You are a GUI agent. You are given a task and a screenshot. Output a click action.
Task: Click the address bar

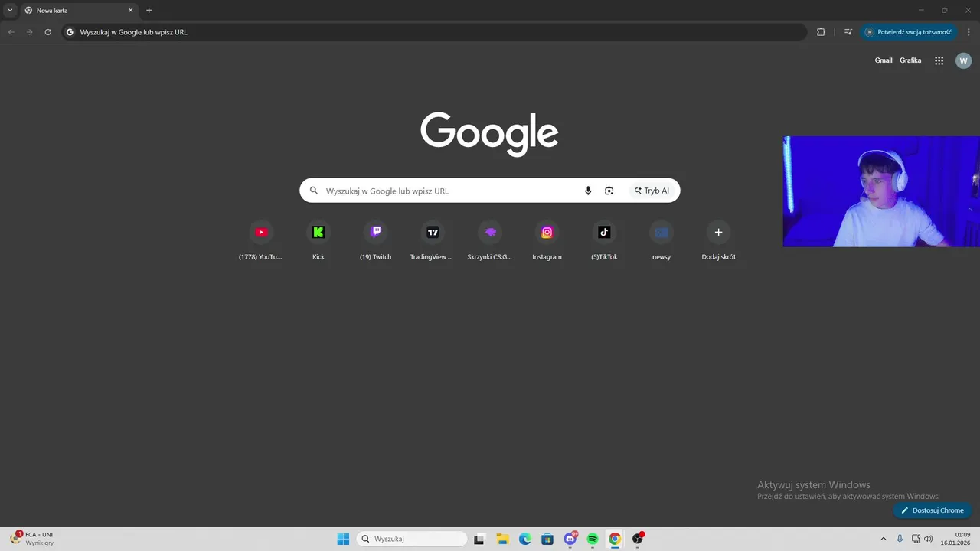pos(434,32)
